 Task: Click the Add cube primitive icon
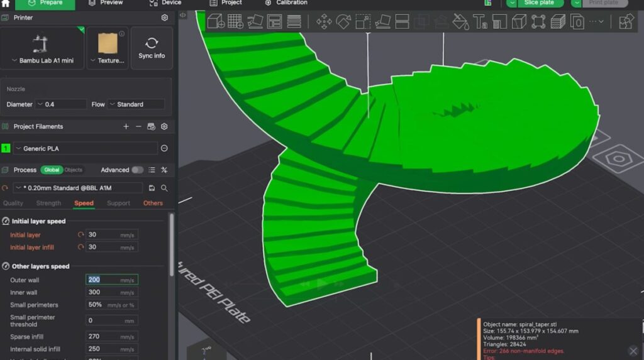tap(216, 22)
